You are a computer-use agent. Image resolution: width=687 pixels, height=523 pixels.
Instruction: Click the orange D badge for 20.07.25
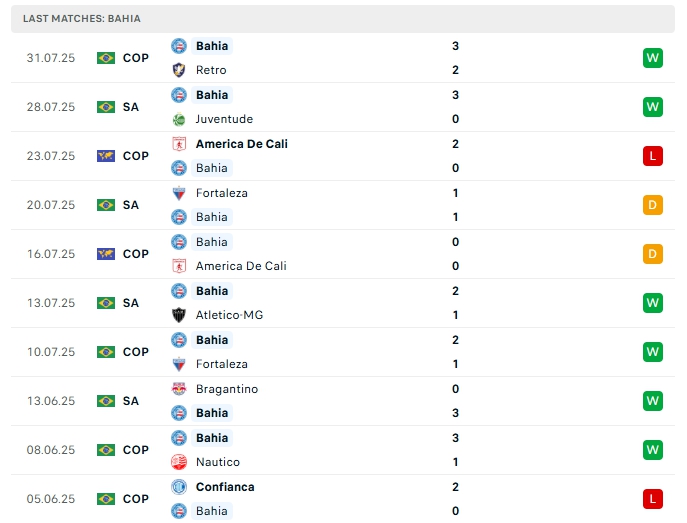tap(653, 205)
